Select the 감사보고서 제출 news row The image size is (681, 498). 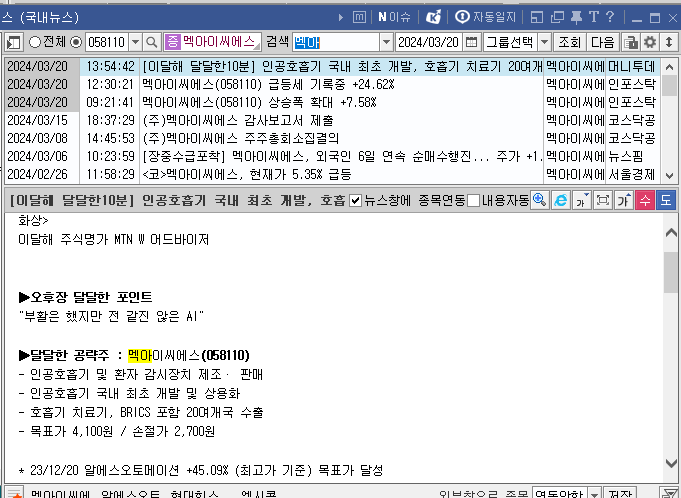click(332, 120)
